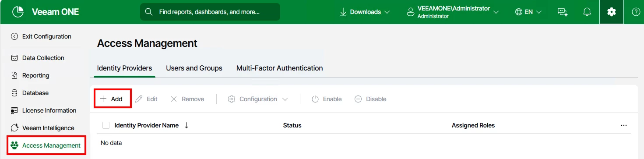644x159 pixels.
Task: Click the Database cylinder icon
Action: tap(14, 93)
